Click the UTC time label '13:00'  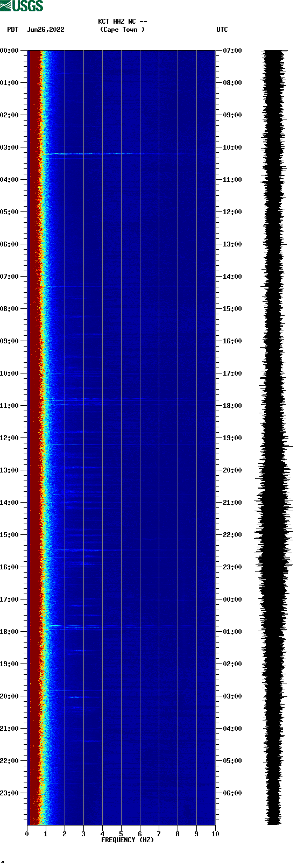coord(232,244)
